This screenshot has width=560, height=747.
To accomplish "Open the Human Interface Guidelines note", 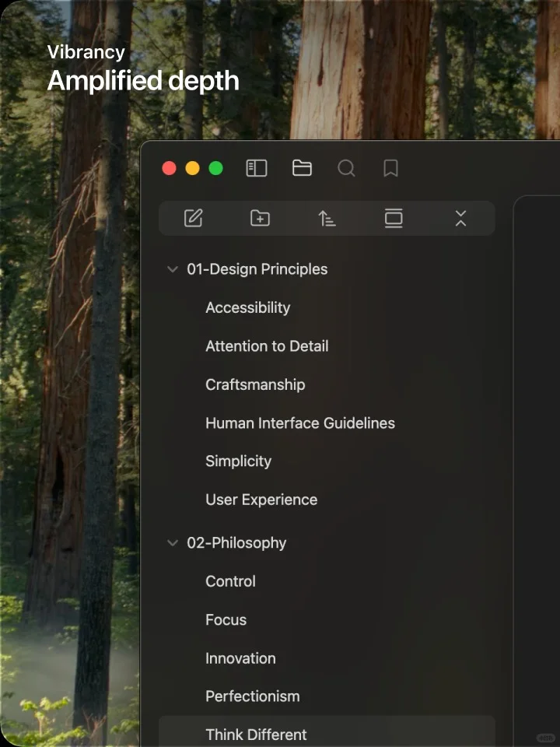I will tap(300, 423).
